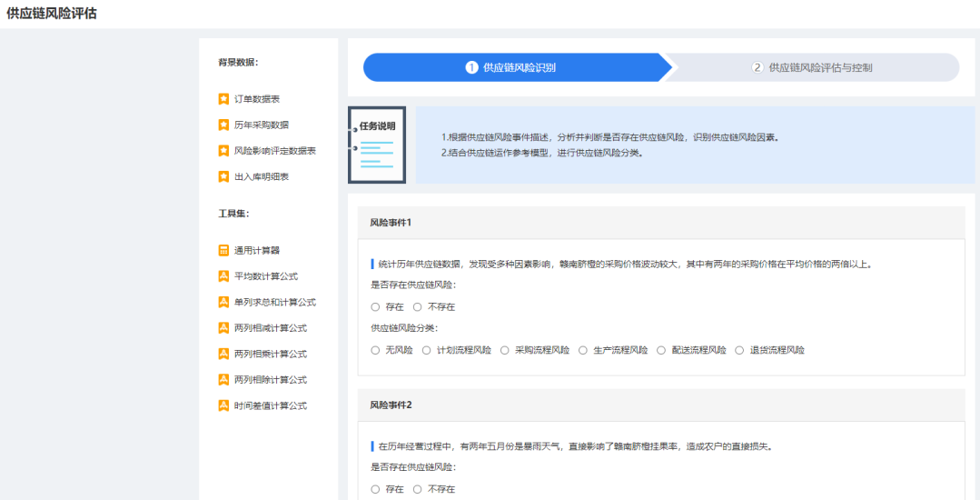This screenshot has height=500, width=980.
Task: Open the 历年采购数据 link
Action: [262, 125]
